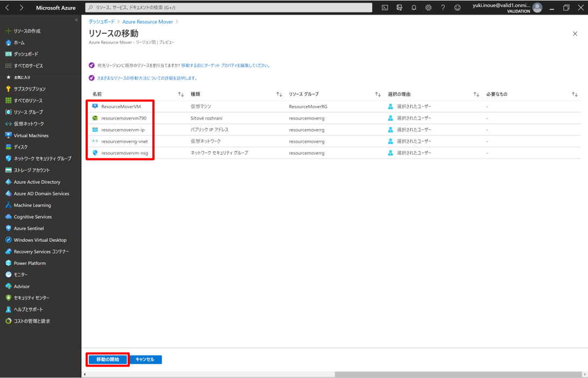
Task: Click the モニター gauge icon
Action: tap(8, 275)
